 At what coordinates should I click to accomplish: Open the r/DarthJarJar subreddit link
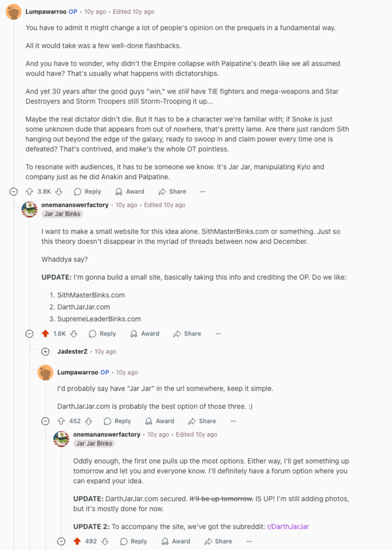tap(288, 527)
